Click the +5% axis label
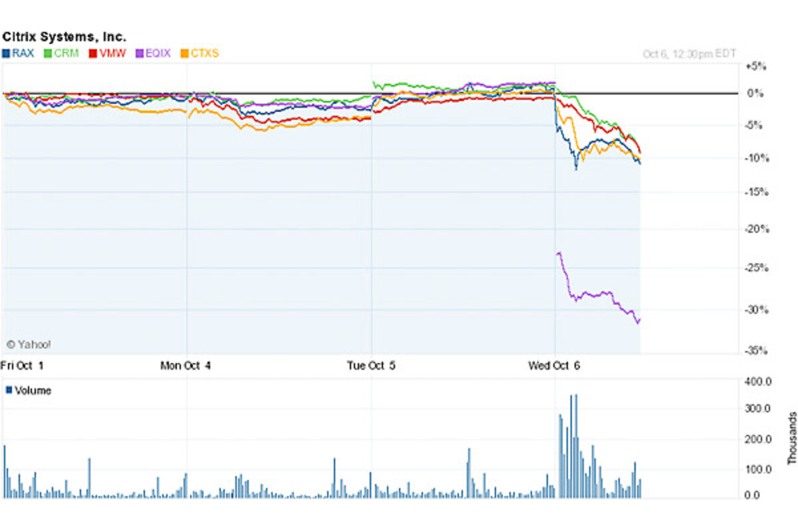The image size is (798, 532). click(756, 66)
